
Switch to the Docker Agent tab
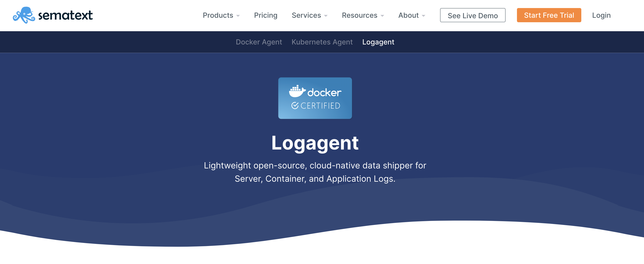(259, 42)
